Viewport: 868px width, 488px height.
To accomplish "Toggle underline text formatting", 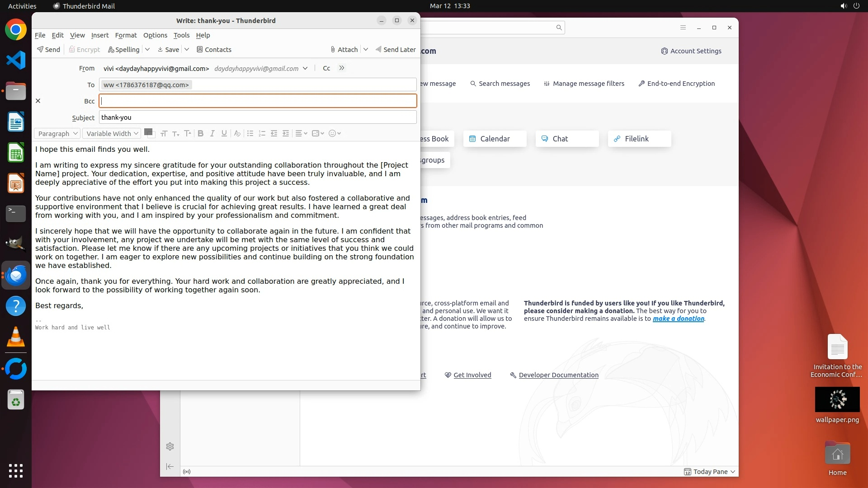I will pos(224,133).
